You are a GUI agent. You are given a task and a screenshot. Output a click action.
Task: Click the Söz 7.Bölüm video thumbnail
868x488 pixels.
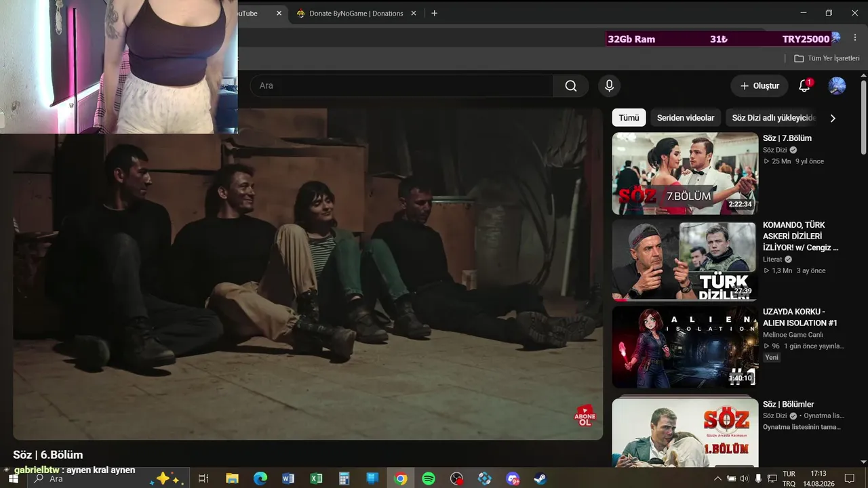(685, 174)
